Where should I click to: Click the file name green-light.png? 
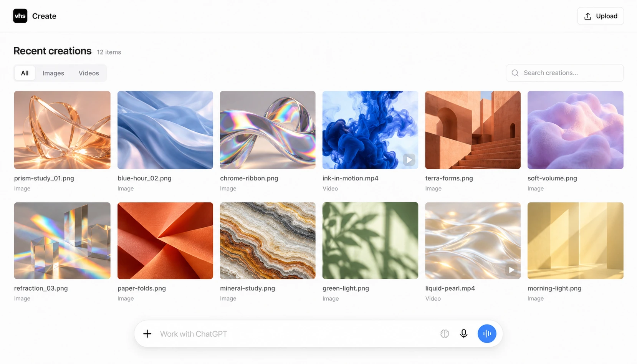click(346, 288)
